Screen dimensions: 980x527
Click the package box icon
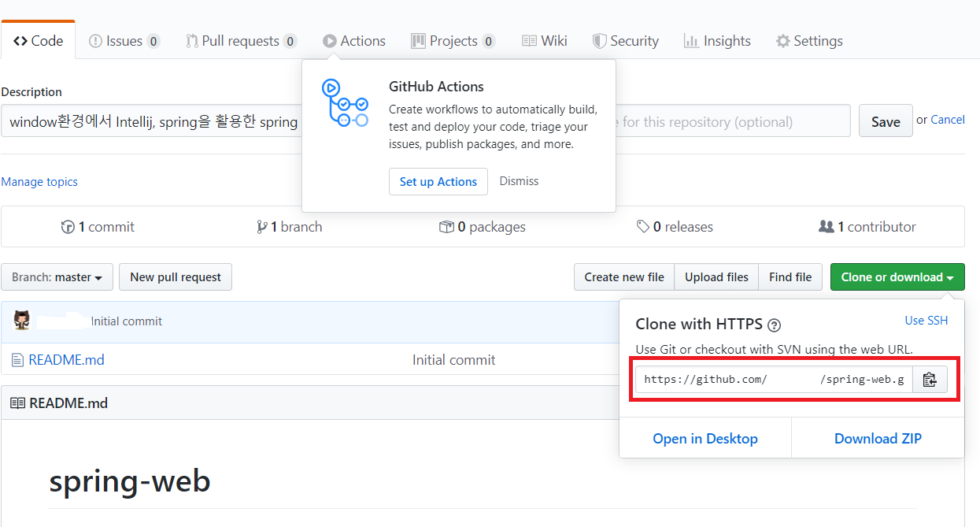[x=446, y=227]
